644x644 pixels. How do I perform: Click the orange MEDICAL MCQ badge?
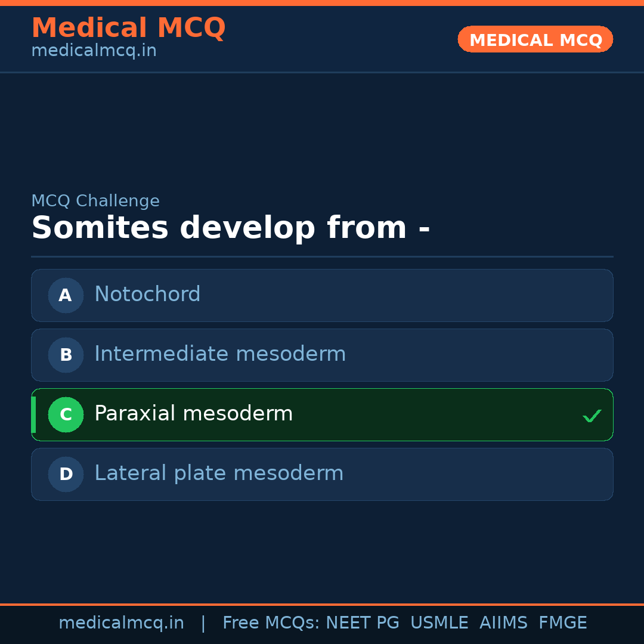pos(535,39)
